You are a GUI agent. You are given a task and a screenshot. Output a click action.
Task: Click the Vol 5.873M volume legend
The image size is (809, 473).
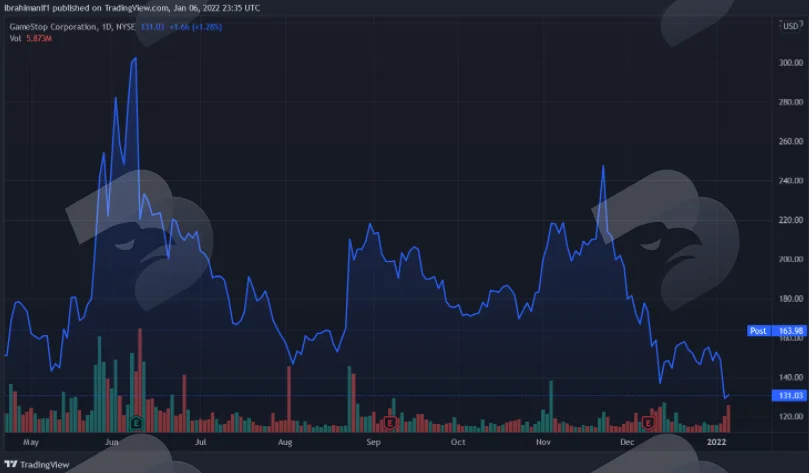tap(30, 38)
